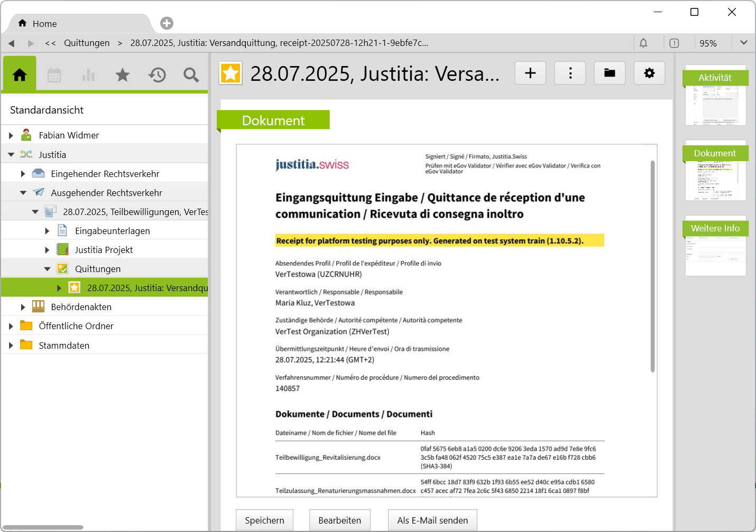
Task: Open the Weitere Info panel thumbnail
Action: [715, 246]
